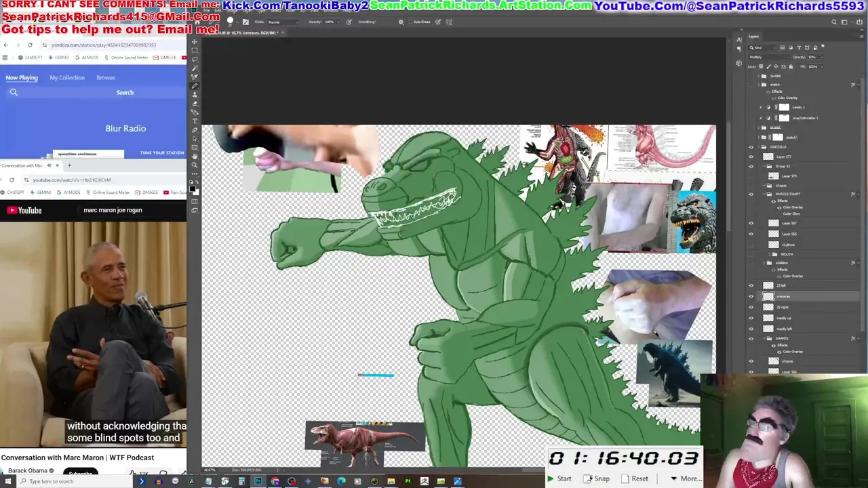868x488 pixels.
Task: Hide Group 33 visibility
Action: pyautogui.click(x=751, y=166)
